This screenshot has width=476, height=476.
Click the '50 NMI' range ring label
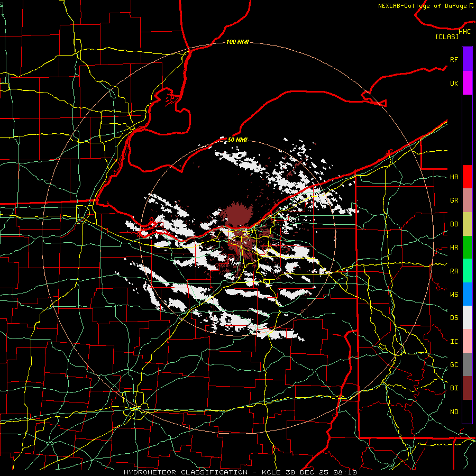(237, 140)
